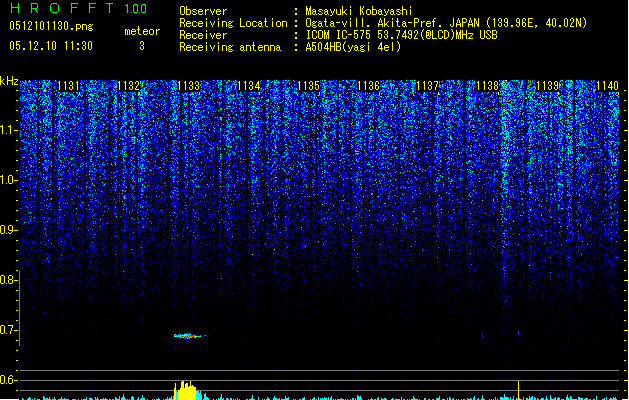Screen dimensions: 629x400
Task: Click the kHz axis unit label
Action: (x=9, y=81)
